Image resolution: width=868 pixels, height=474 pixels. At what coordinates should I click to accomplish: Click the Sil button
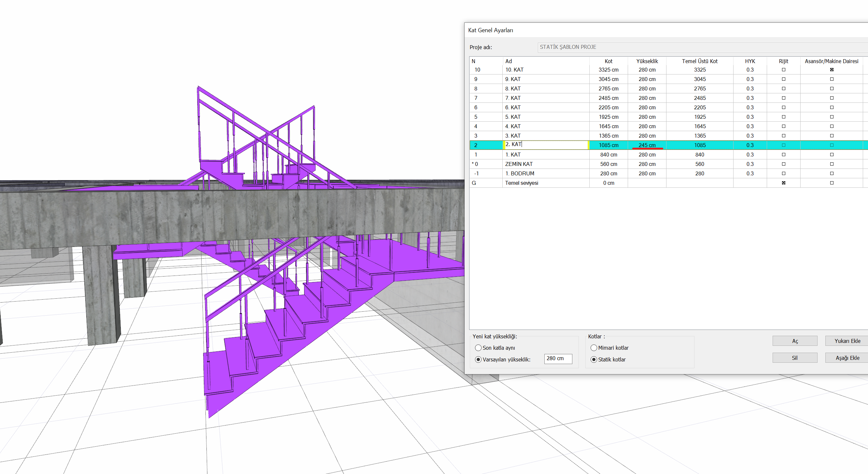tap(794, 358)
